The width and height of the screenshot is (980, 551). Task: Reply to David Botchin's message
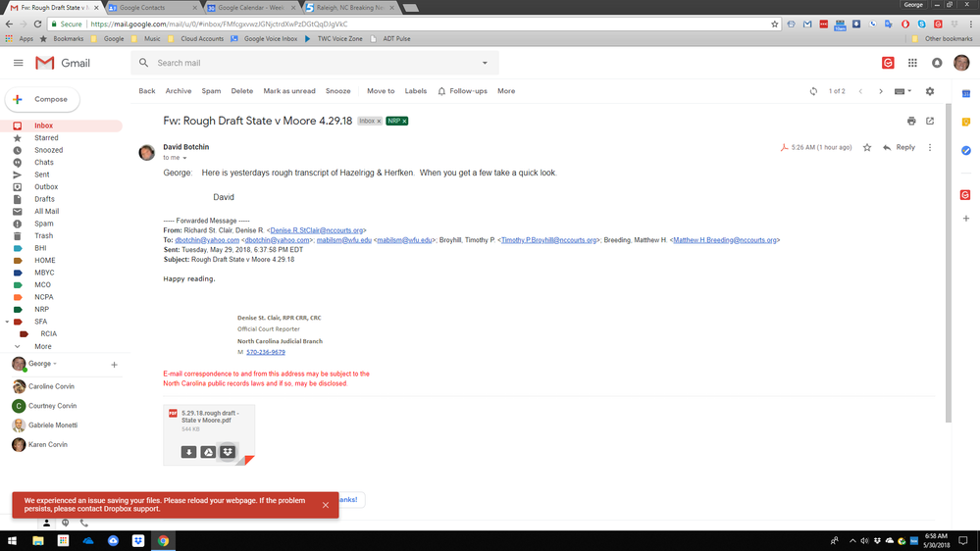click(x=900, y=147)
